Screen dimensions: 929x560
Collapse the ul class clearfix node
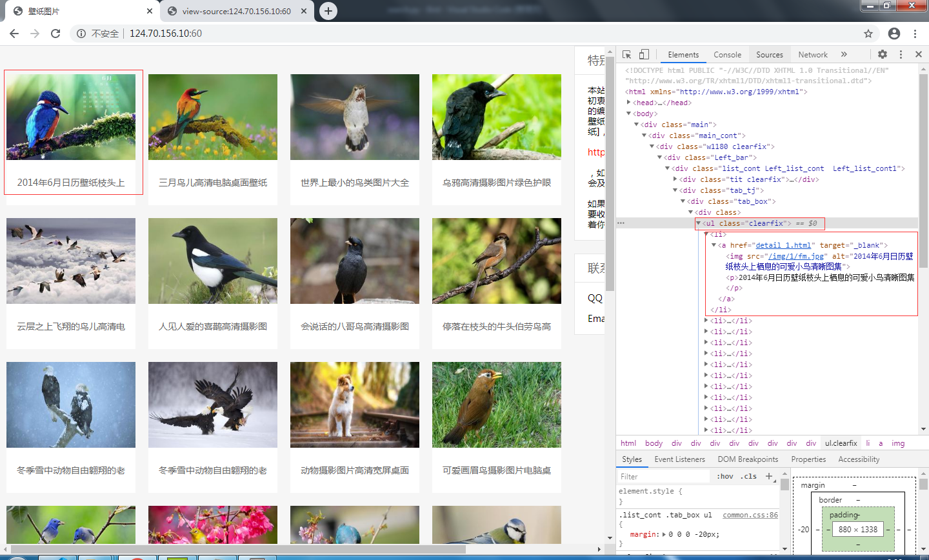tap(698, 223)
